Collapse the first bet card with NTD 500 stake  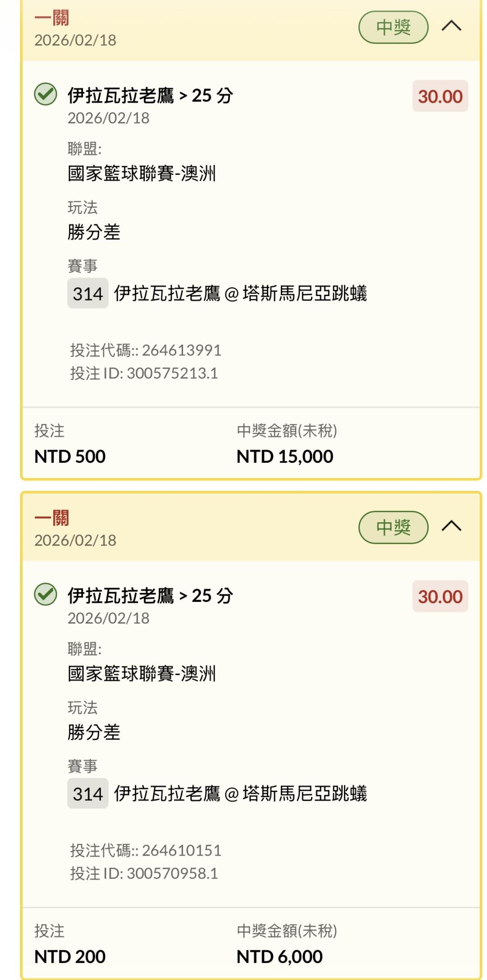point(451,26)
